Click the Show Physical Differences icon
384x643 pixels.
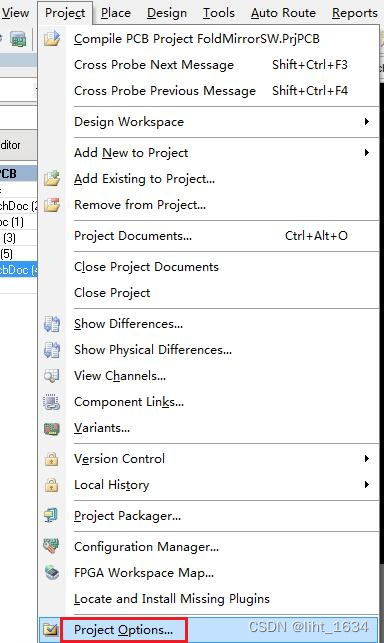tap(52, 350)
